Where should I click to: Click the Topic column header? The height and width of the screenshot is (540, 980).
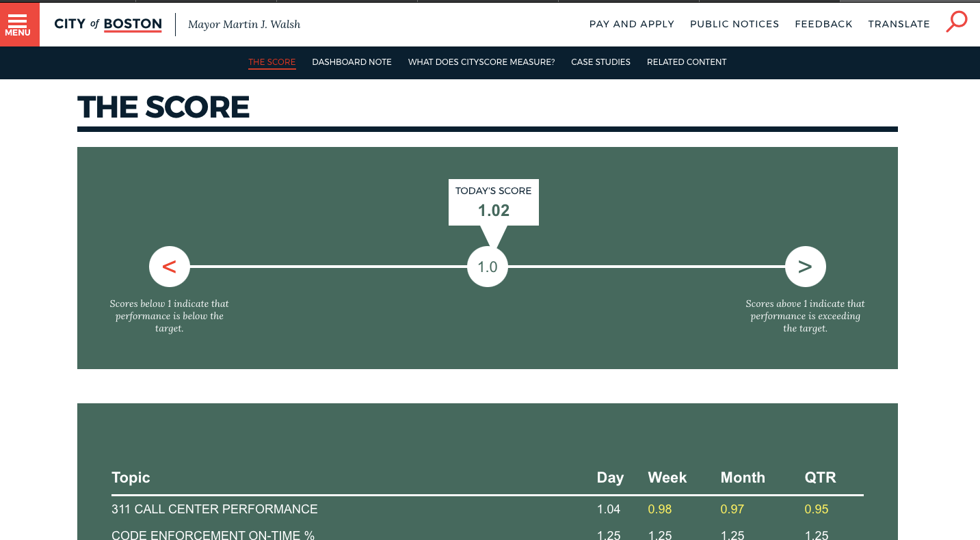click(x=131, y=478)
